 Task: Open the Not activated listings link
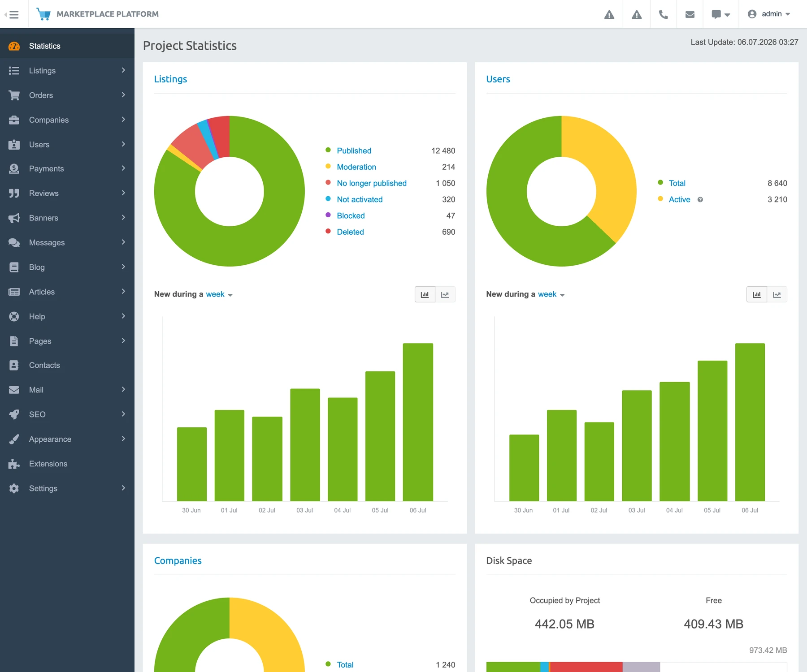360,200
